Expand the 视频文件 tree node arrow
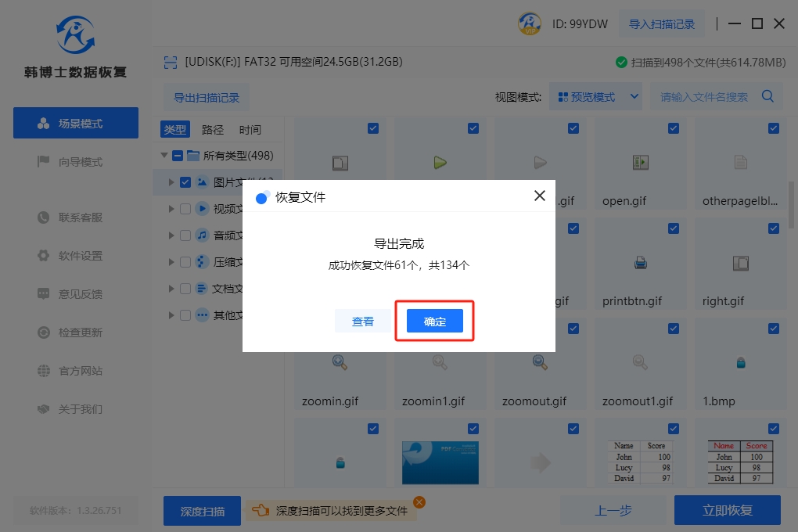Image resolution: width=798 pixels, height=532 pixels. (171, 209)
